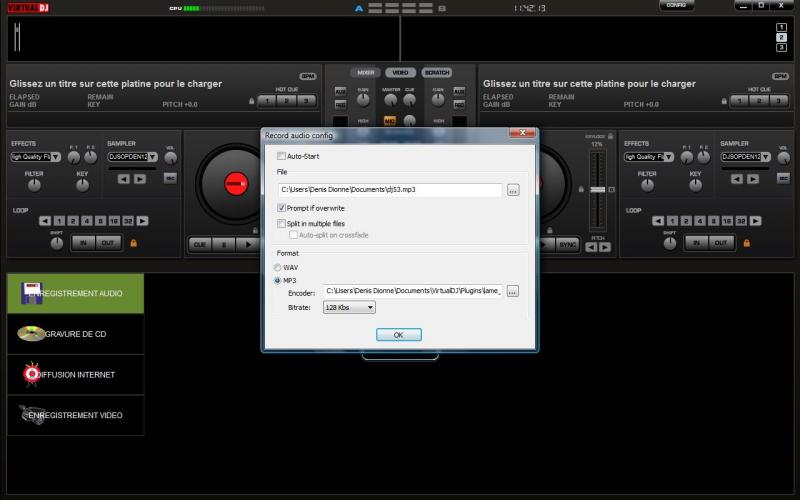
Task: Switch to VIDEO tab
Action: point(401,72)
